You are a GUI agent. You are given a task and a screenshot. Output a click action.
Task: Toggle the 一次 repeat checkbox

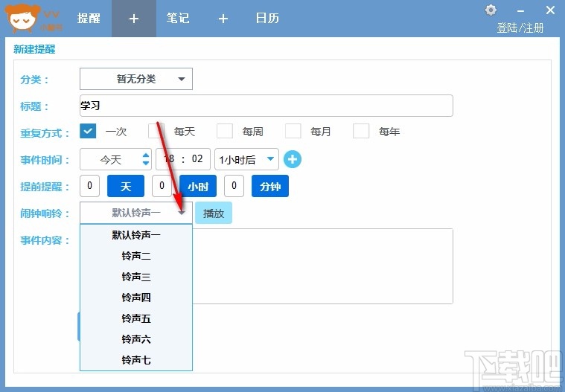88,131
